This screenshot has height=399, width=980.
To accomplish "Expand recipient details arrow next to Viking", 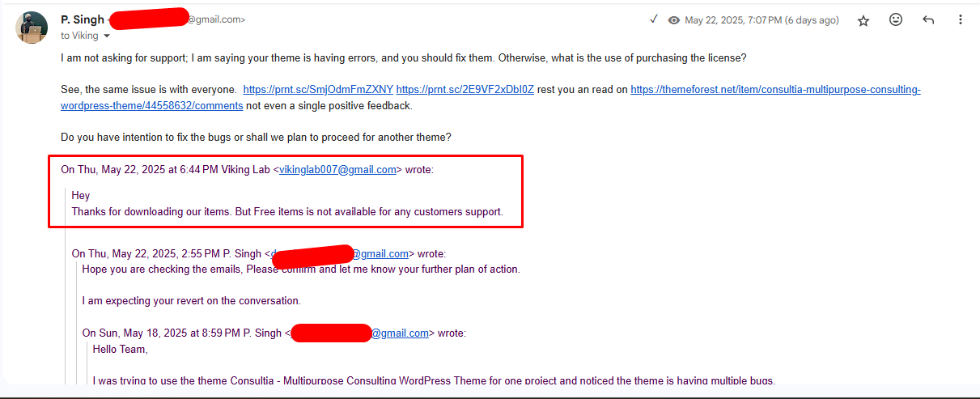I will pos(107,36).
